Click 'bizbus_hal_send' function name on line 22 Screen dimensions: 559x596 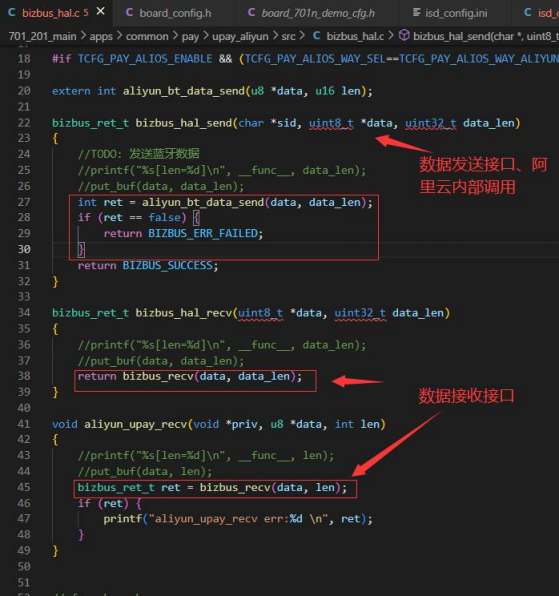[184, 123]
